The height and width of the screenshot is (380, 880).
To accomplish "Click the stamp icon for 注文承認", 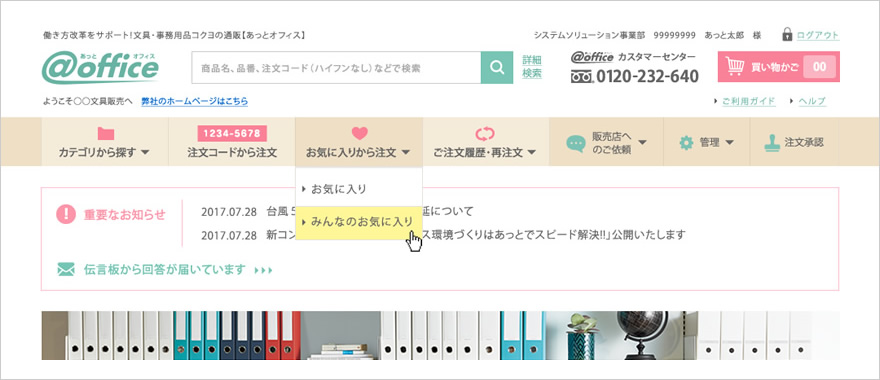I will (772, 143).
